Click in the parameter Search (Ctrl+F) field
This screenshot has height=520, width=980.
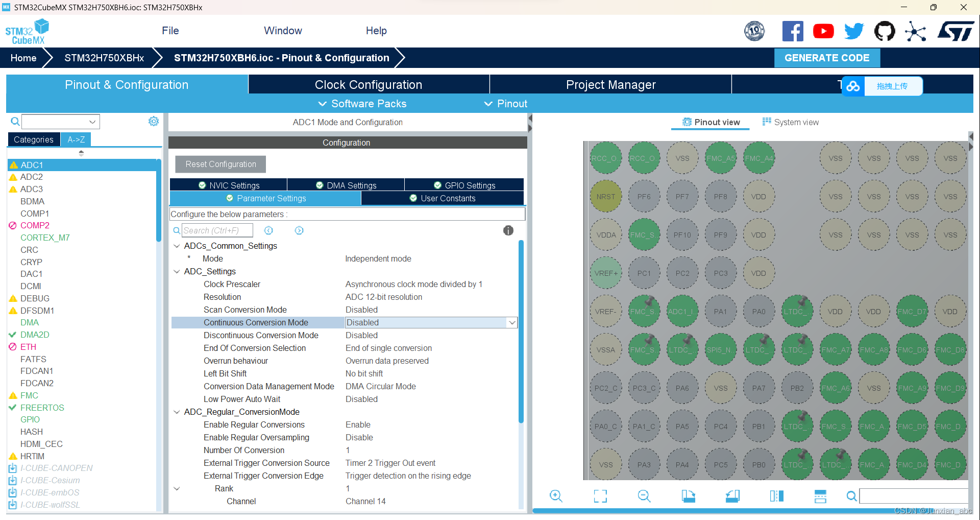(x=217, y=230)
